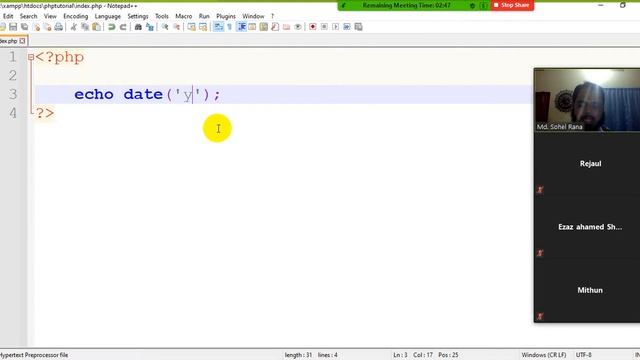Screen dimensions: 640x360
Task: Click the length : 31 status entry
Action: [298, 355]
